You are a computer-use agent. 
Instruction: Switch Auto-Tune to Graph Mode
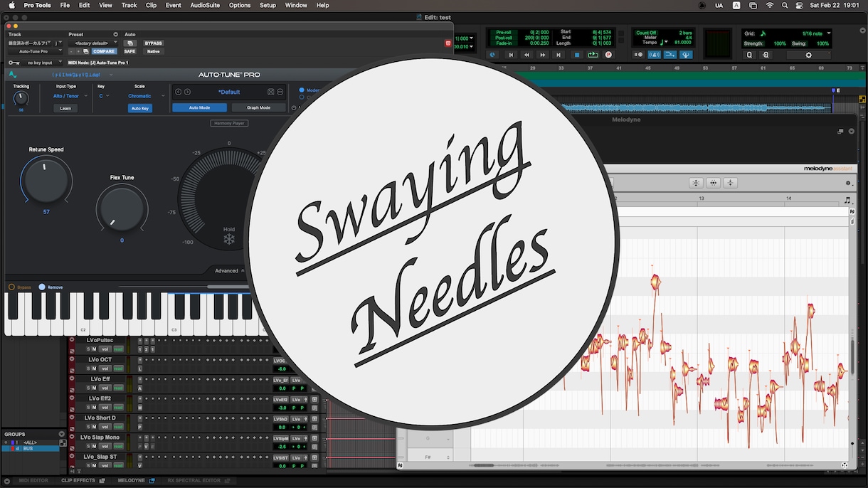click(x=258, y=108)
